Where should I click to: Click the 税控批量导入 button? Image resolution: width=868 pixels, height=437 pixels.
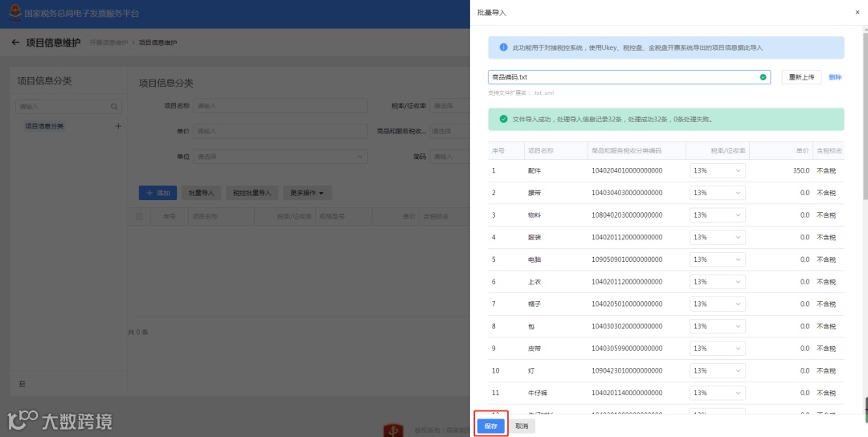(252, 193)
